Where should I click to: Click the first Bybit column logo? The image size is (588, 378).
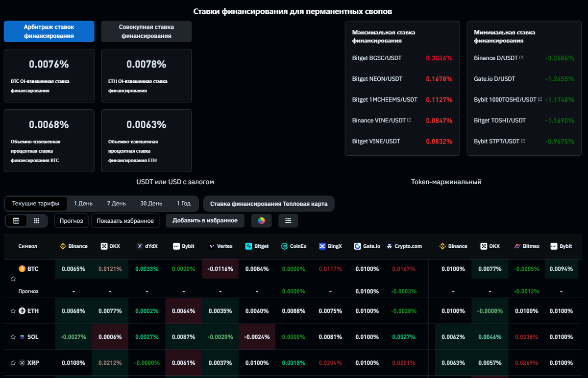(x=176, y=246)
